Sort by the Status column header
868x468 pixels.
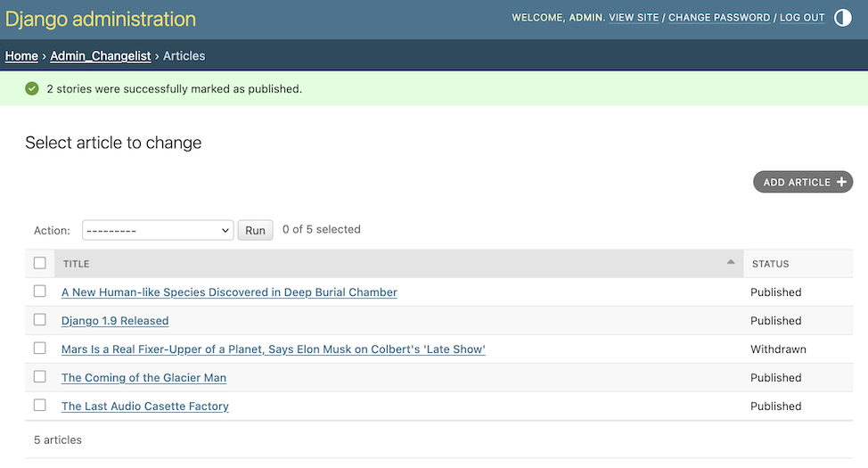tap(770, 264)
